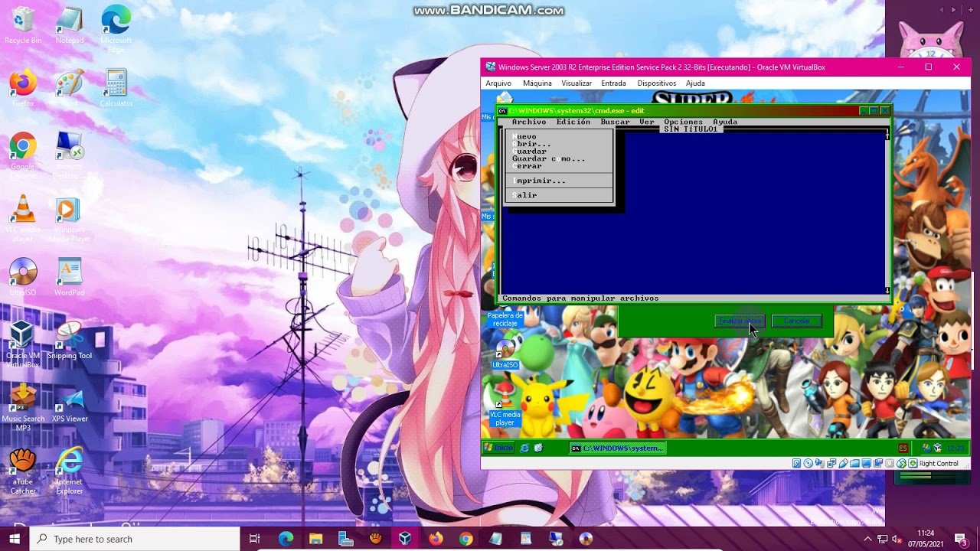Screen dimensions: 980x551
Task: Open the XPS Viewer desktop shortcut
Action: [70, 403]
